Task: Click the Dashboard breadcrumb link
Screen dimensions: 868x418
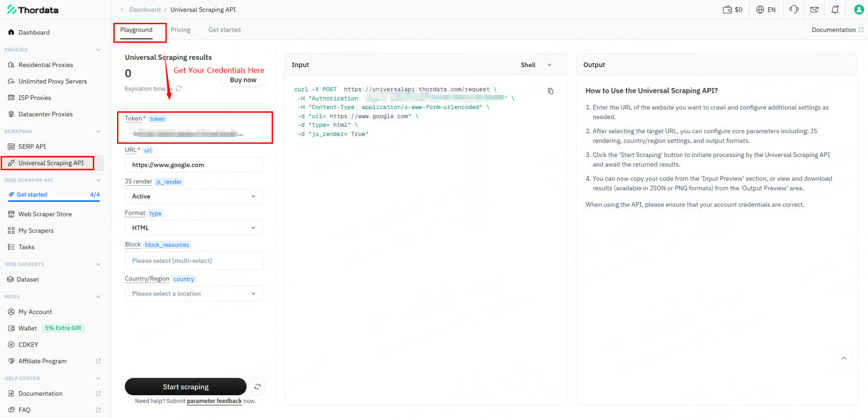Action: (x=145, y=10)
